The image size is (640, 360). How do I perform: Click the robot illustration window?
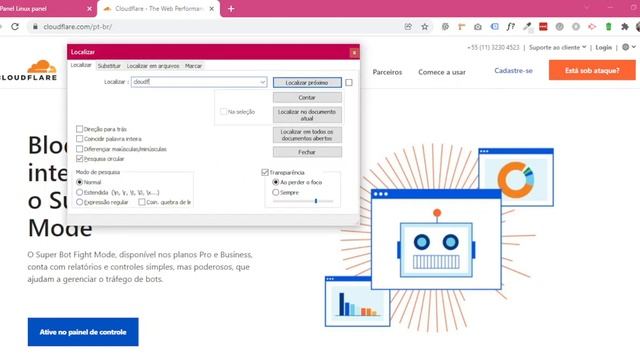point(436,239)
